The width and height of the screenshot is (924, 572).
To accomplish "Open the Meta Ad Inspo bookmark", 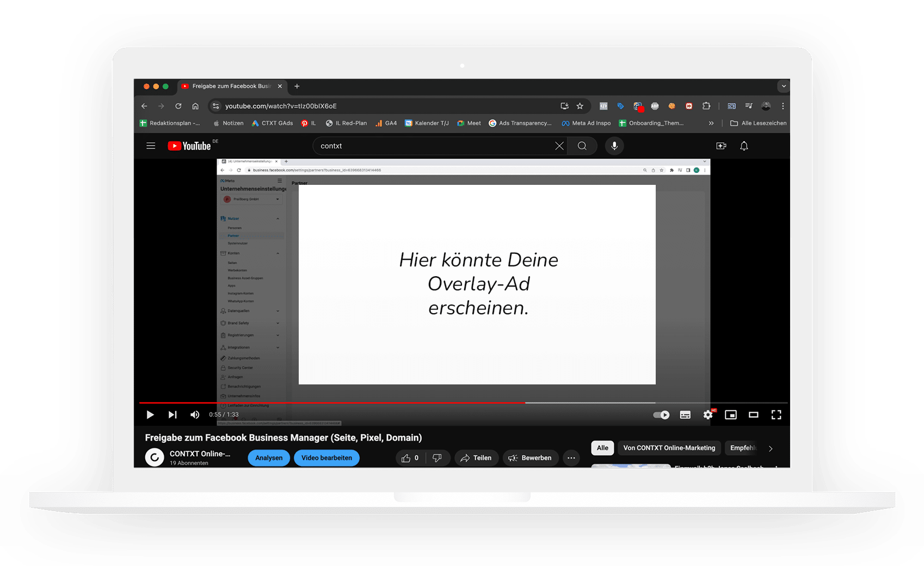I will tap(586, 123).
